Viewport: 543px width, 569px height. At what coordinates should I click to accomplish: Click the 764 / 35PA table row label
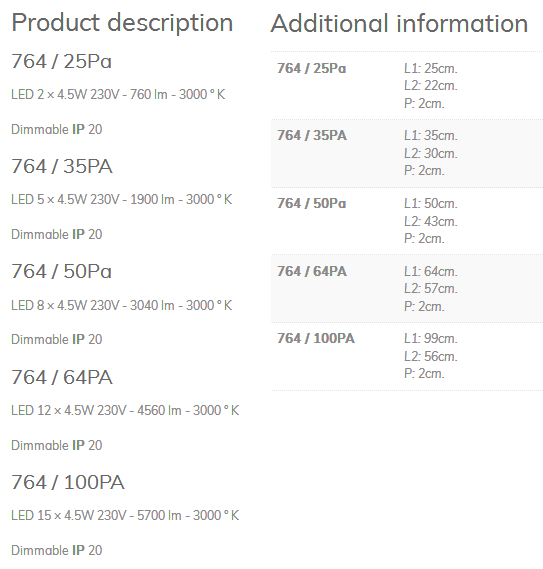[x=312, y=135]
